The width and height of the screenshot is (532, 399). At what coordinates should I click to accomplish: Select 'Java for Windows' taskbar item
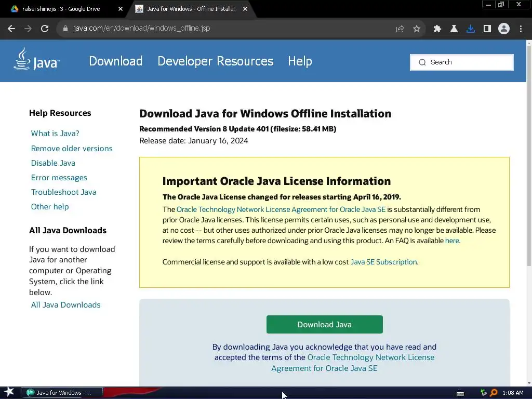62,393
